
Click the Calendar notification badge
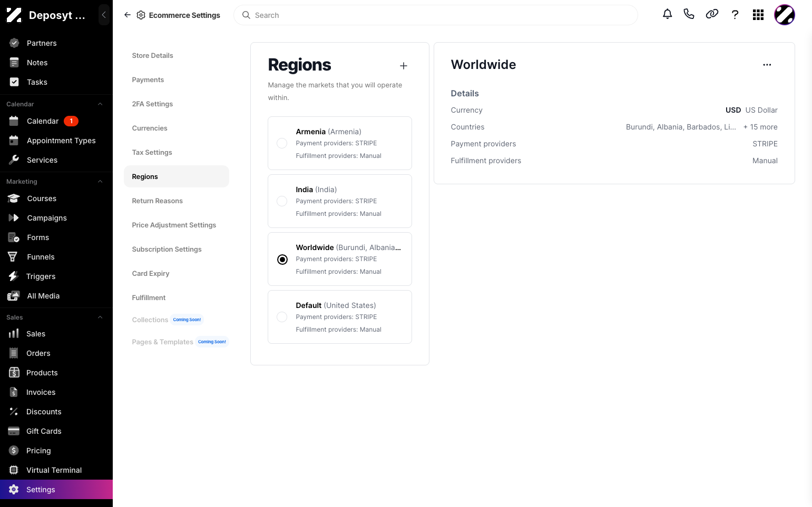71,121
